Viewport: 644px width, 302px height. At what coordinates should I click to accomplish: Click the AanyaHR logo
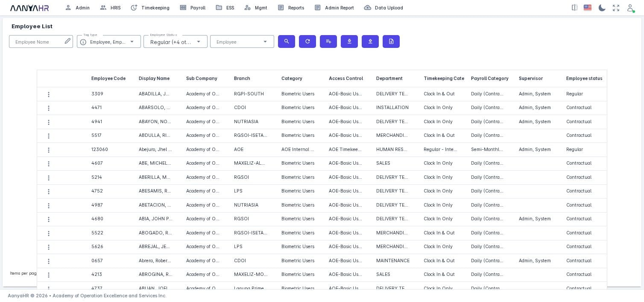(x=29, y=8)
